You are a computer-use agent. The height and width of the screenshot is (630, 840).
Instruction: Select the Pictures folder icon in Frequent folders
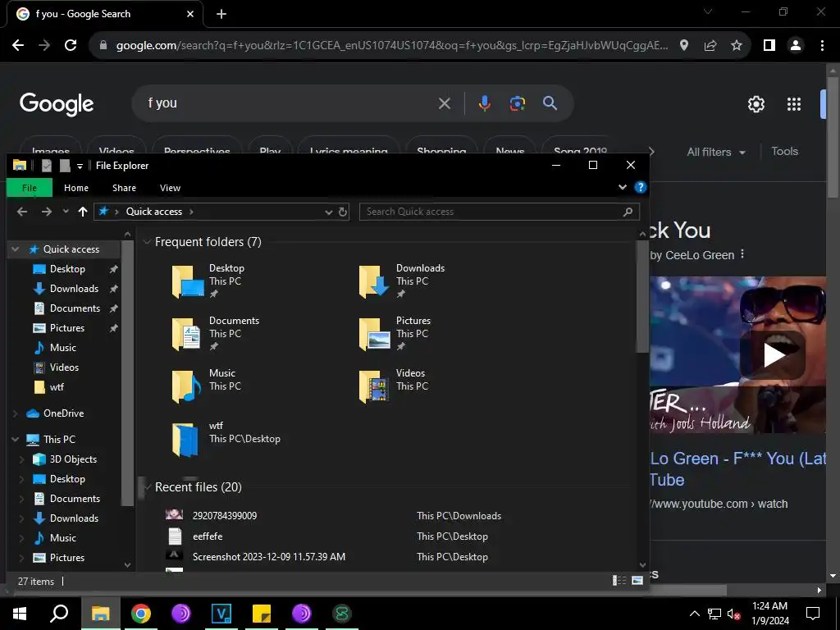374,334
